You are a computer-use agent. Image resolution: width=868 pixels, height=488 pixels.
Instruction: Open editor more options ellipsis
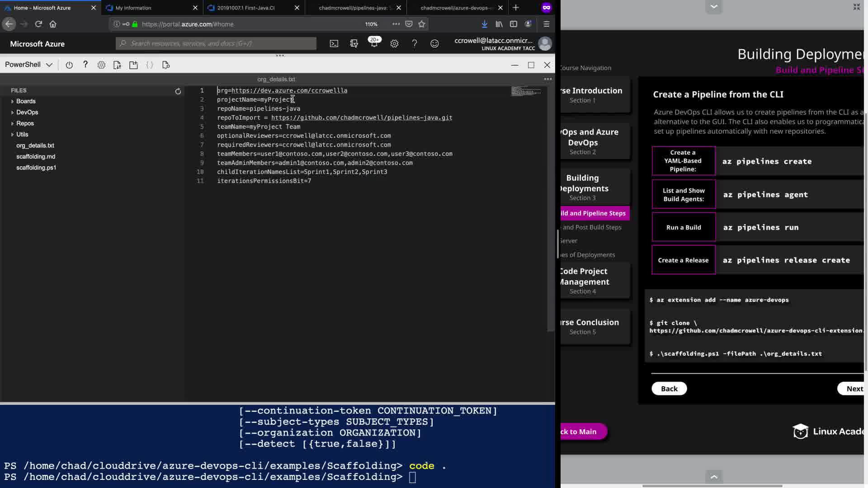pos(548,79)
